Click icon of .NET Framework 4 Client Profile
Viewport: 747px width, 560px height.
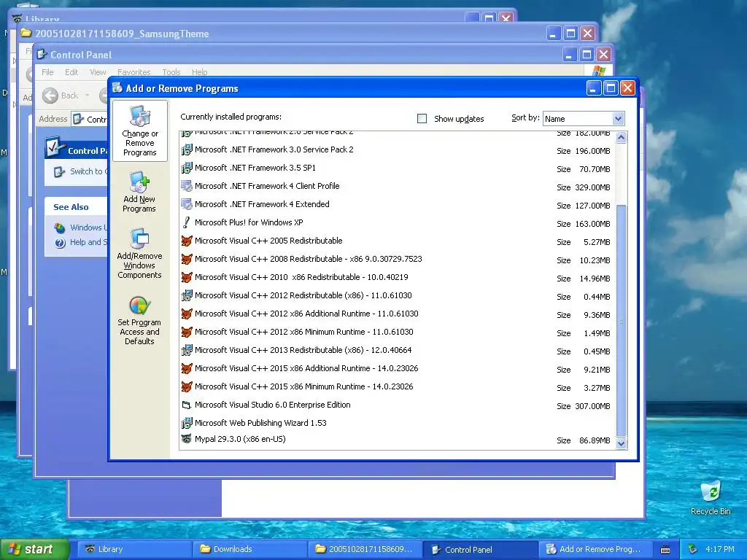187,186
